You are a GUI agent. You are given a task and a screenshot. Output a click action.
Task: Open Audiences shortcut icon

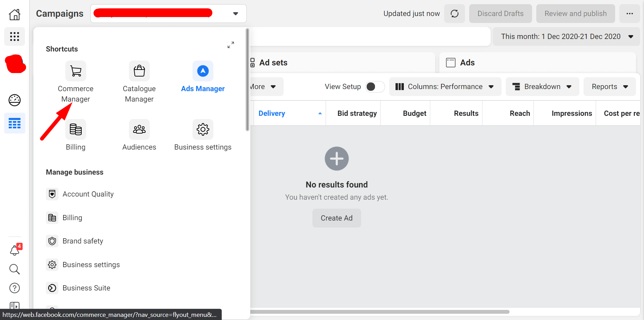(x=139, y=129)
